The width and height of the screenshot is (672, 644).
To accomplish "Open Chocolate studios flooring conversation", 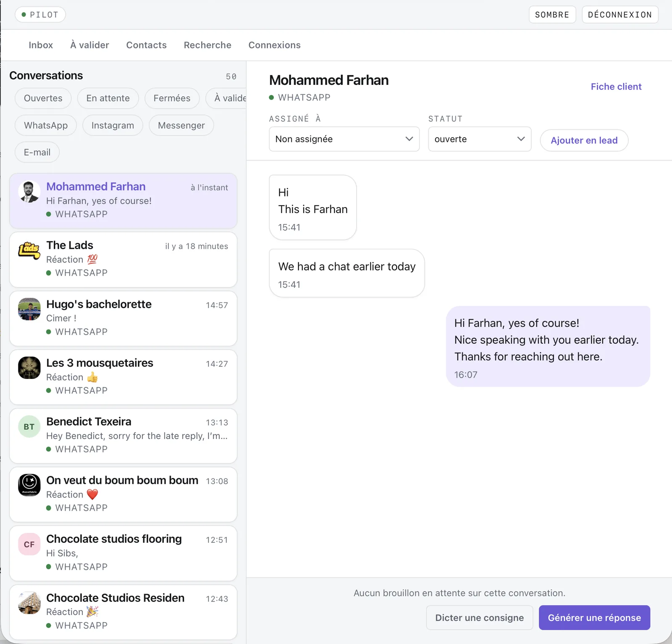I will click(x=123, y=553).
